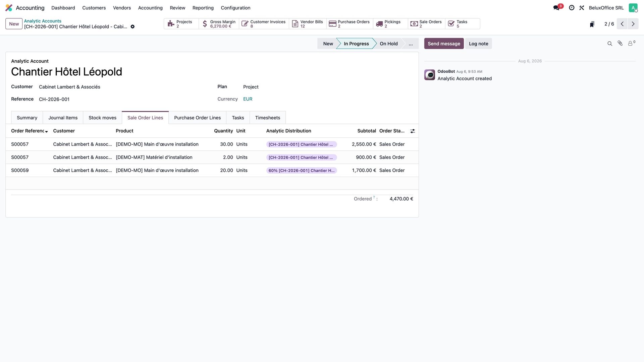
Task: Set status to On Hold
Action: tap(388, 44)
